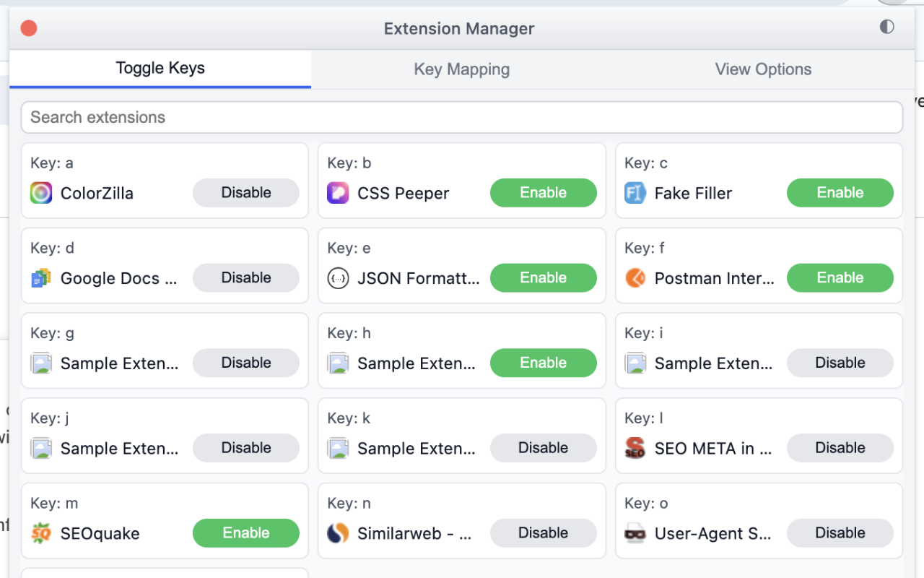Click the Extension Manager window title
This screenshot has height=578, width=924.
(x=459, y=29)
